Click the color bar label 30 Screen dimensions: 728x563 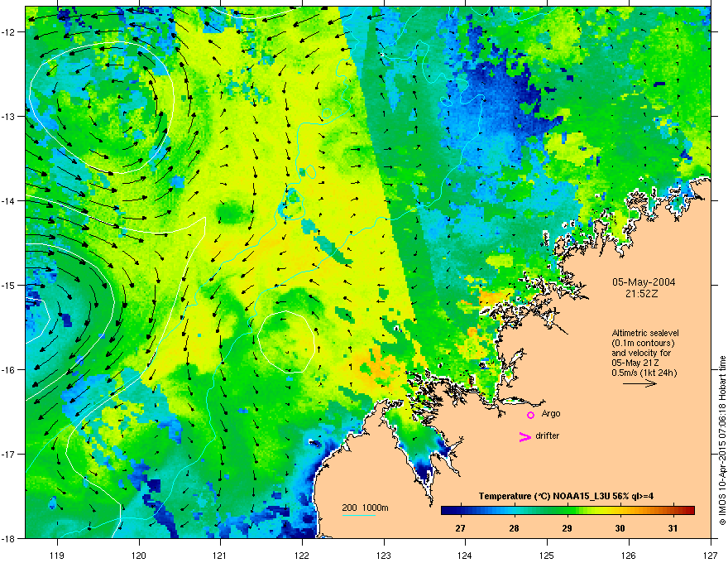click(x=620, y=528)
